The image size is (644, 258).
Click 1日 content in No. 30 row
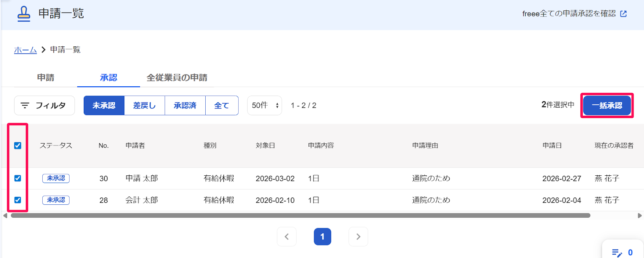pos(314,178)
